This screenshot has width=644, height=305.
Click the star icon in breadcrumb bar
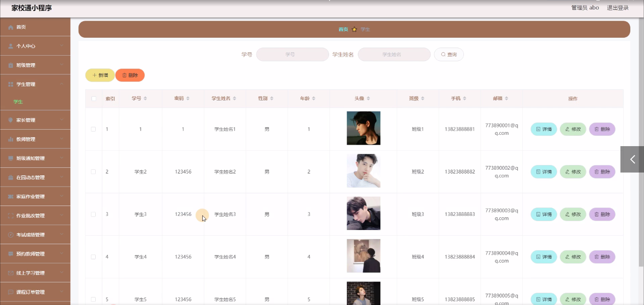point(355,29)
